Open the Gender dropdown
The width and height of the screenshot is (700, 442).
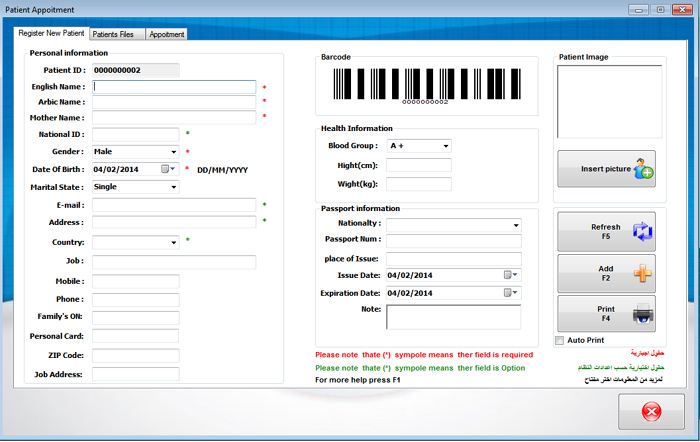174,152
